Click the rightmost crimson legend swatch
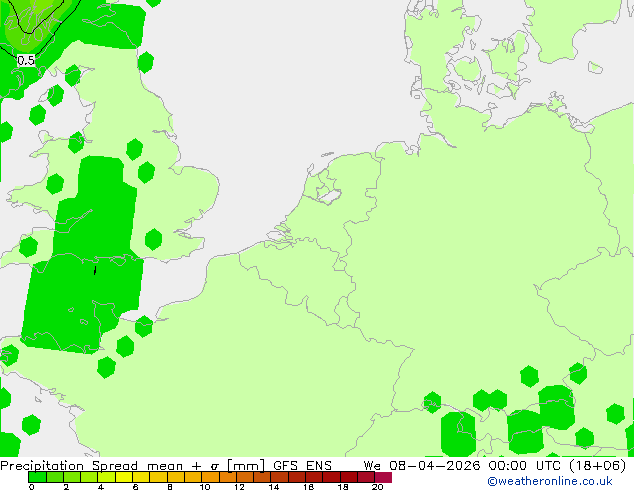 point(383,477)
